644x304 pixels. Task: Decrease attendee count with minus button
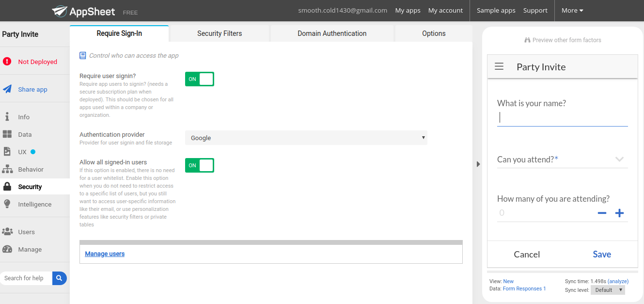tap(602, 213)
